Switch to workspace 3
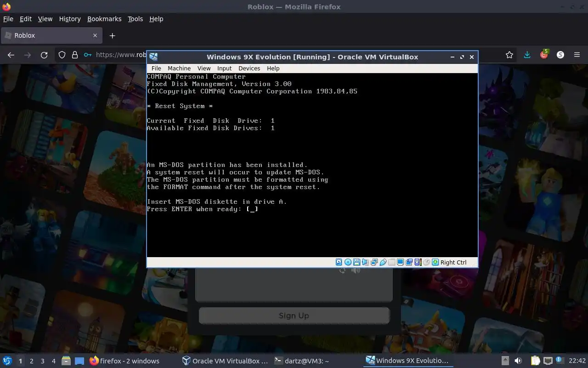Image resolution: width=588 pixels, height=368 pixels. pos(43,361)
